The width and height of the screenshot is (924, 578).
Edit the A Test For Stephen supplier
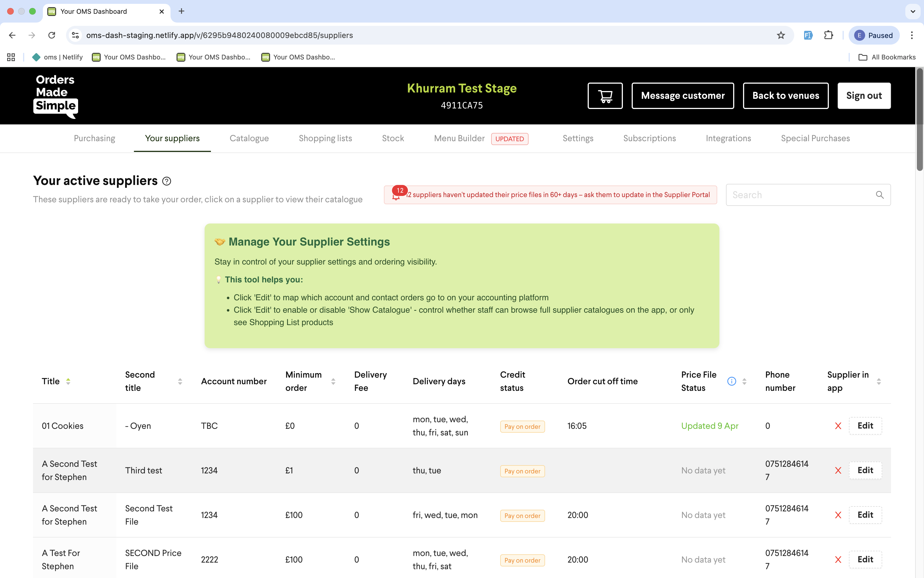point(865,560)
